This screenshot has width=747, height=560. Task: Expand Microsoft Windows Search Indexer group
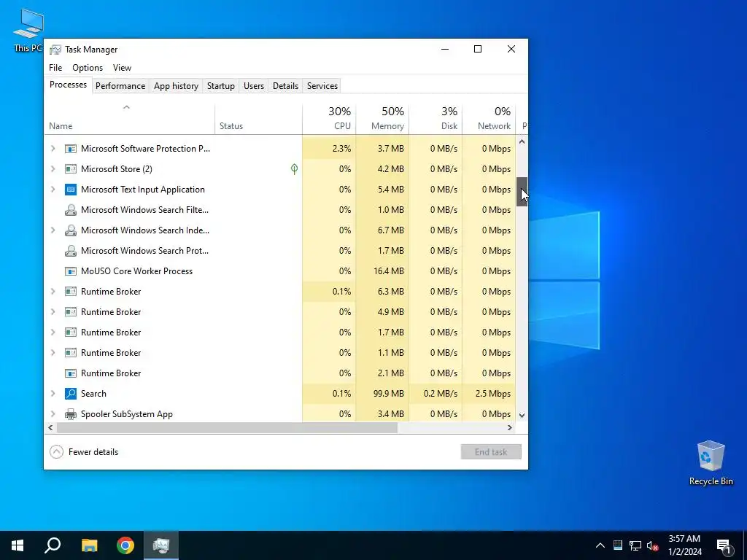[53, 230]
